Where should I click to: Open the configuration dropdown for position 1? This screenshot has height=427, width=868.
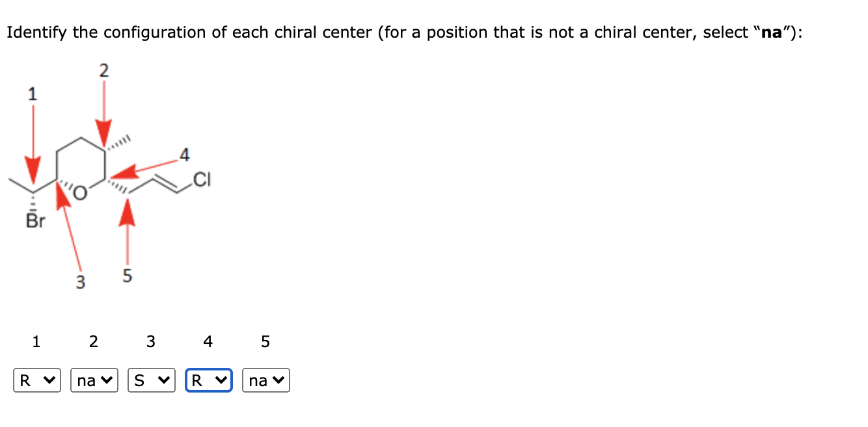point(37,380)
